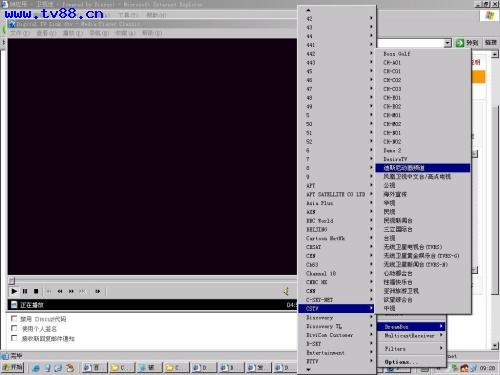Enable the second checkbox below the player
Viewport: 500px width, 375px height.
[x=14, y=328]
